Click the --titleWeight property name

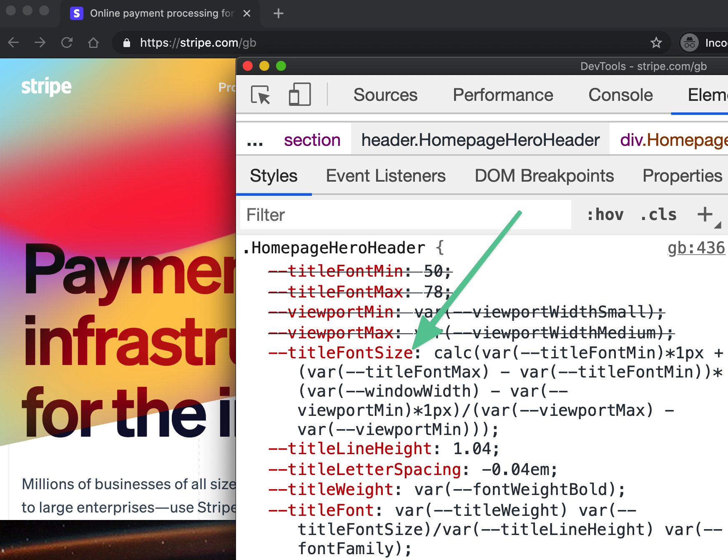click(331, 490)
